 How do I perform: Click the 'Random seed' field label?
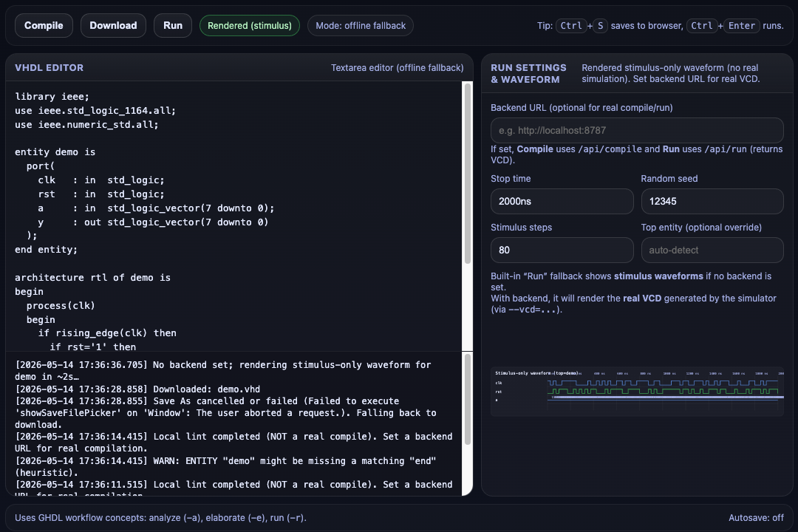coord(669,179)
